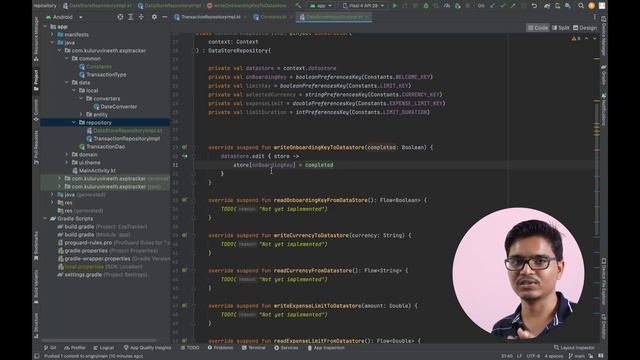Open the App Inspection tool window
This screenshot has height=360, width=640.
(x=326, y=348)
